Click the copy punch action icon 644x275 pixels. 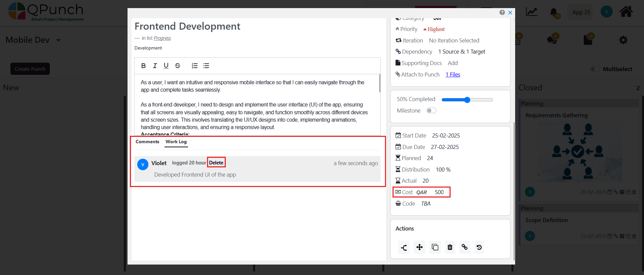435,247
